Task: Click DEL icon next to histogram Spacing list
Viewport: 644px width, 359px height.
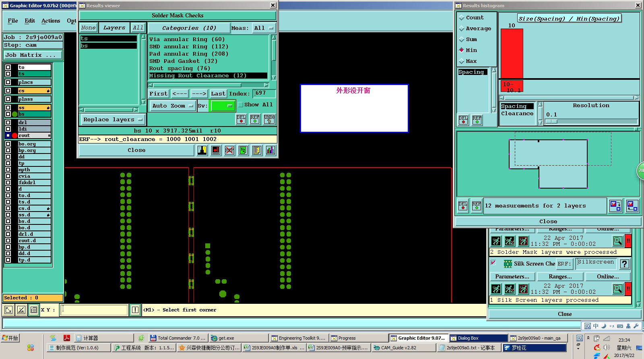Action: point(463,120)
